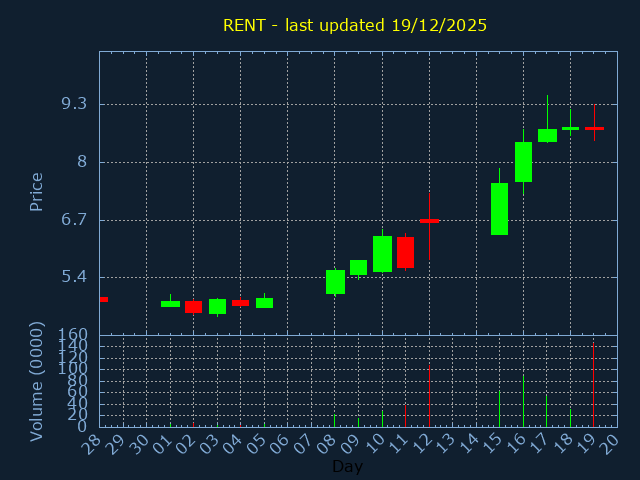Click the green candlestick for day 10

(x=382, y=253)
